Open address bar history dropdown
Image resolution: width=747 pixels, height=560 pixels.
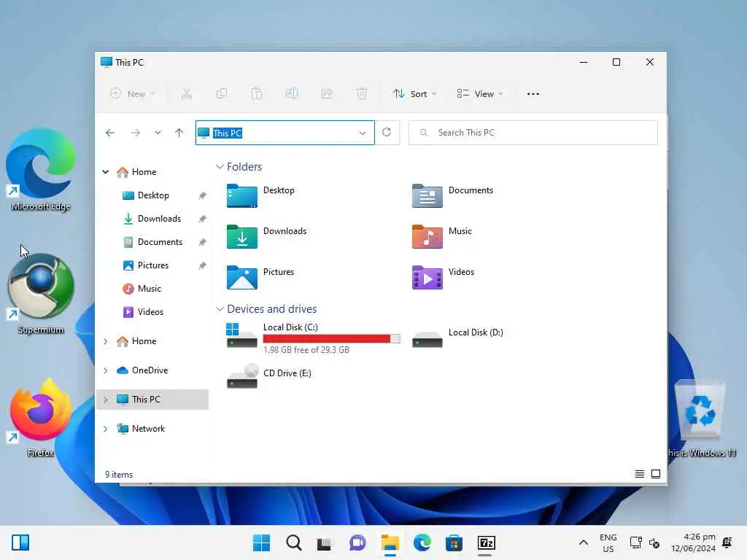[x=363, y=133]
